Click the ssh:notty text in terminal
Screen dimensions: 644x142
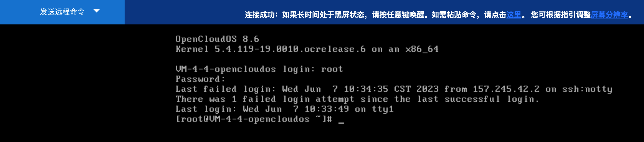tap(587, 89)
